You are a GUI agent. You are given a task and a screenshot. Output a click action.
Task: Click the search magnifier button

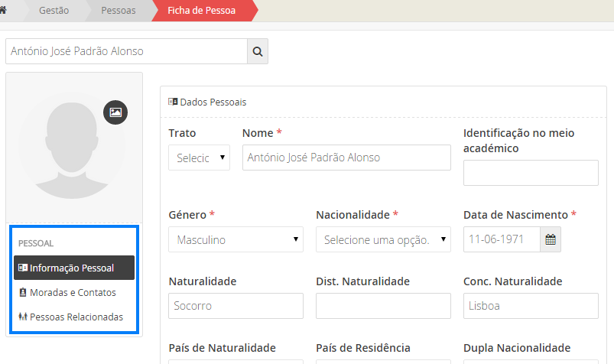tap(258, 52)
